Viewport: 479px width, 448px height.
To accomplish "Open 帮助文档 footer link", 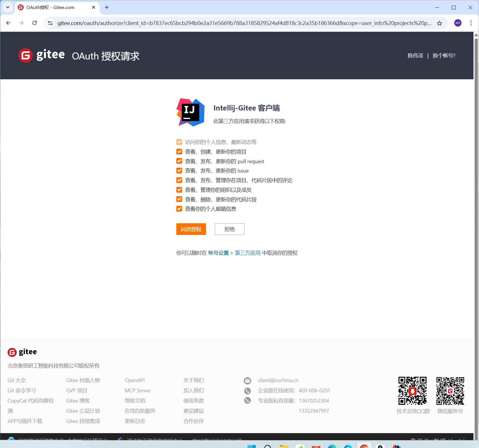I will [x=135, y=401].
